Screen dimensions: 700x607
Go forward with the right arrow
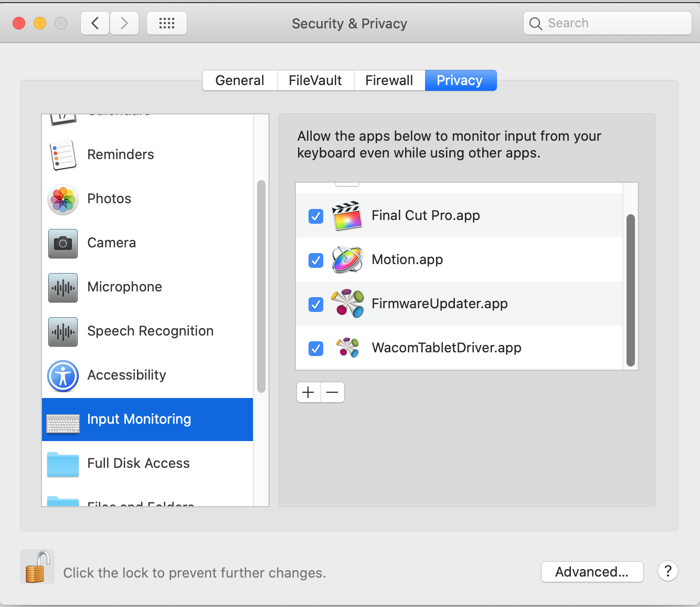click(x=124, y=23)
